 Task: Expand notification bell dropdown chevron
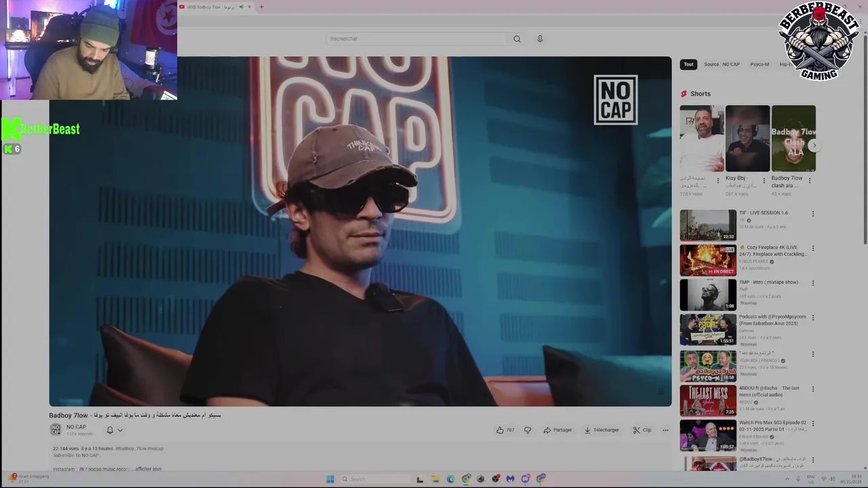point(120,430)
